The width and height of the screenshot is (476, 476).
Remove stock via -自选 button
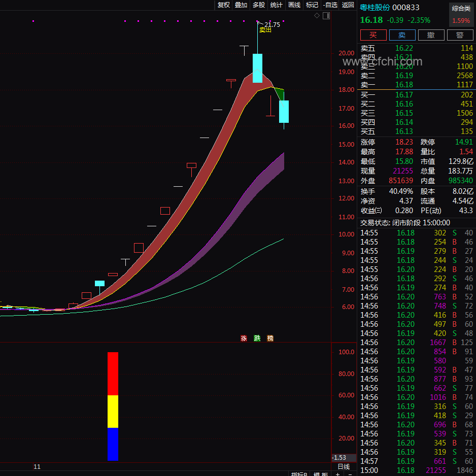tap(330, 5)
